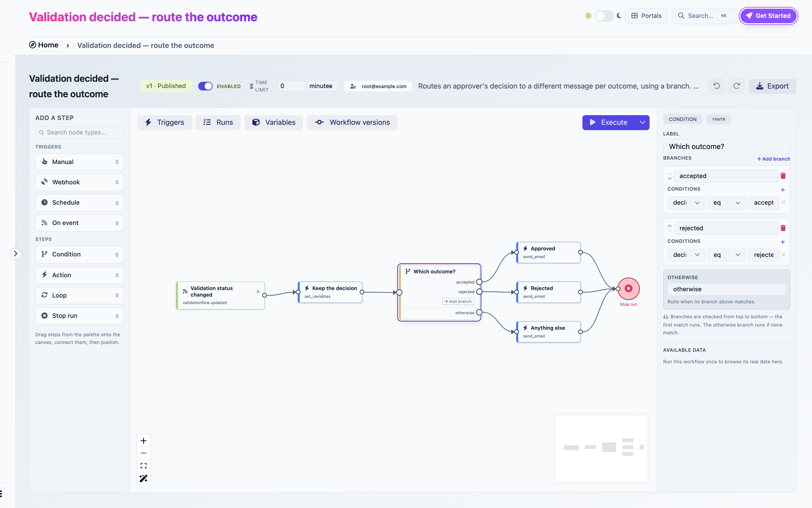Toggle the workflow ENABLED switch

point(205,86)
